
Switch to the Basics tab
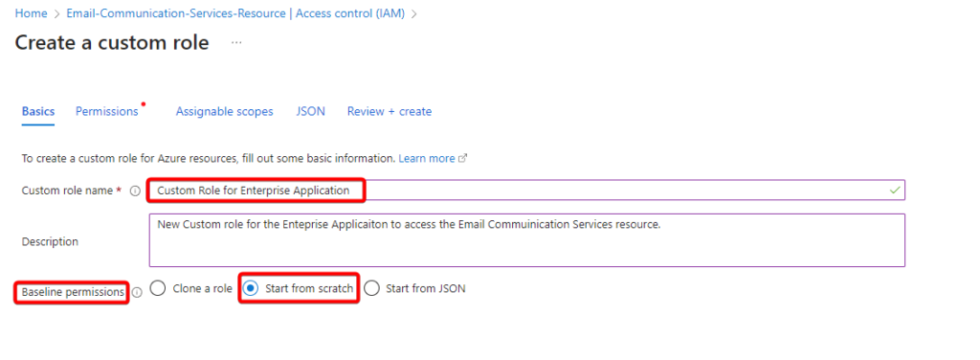38,111
